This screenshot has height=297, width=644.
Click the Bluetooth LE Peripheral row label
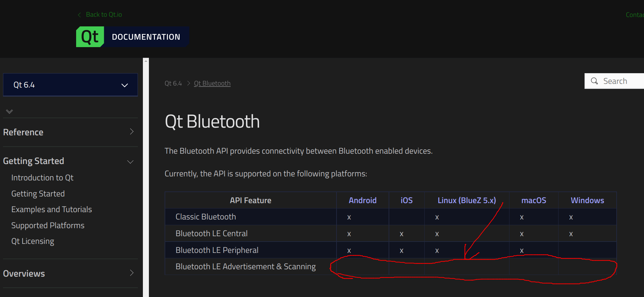(217, 250)
